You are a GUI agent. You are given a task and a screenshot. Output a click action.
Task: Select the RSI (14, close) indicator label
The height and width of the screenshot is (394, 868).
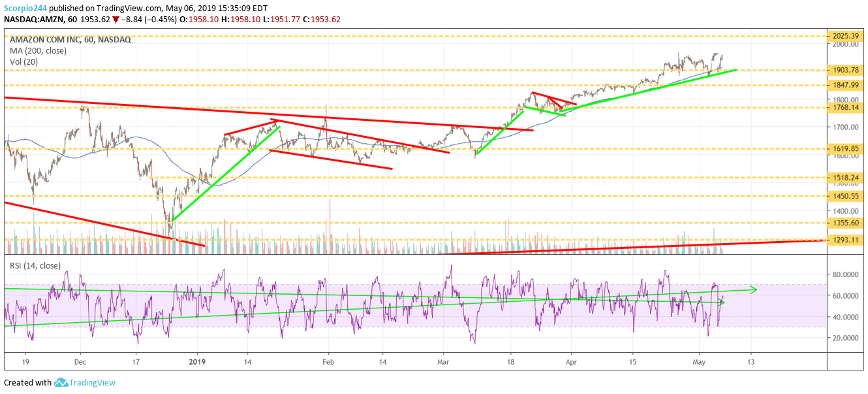[35, 265]
